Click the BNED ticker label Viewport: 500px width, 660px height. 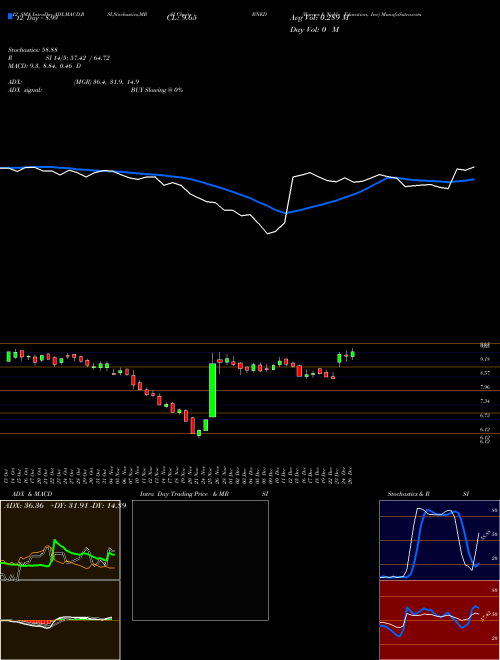tap(259, 14)
